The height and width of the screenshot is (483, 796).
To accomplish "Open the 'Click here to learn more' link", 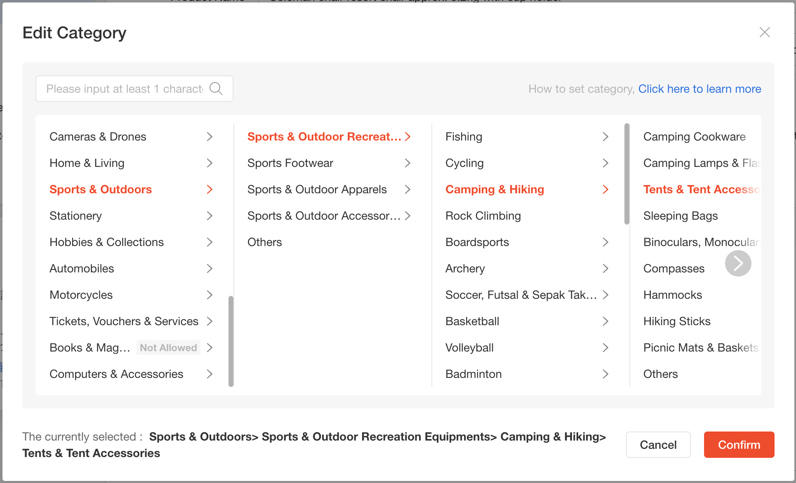I will point(699,89).
